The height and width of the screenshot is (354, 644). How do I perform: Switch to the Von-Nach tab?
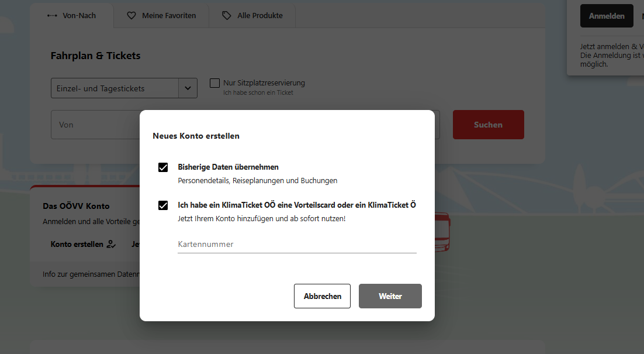tap(71, 16)
